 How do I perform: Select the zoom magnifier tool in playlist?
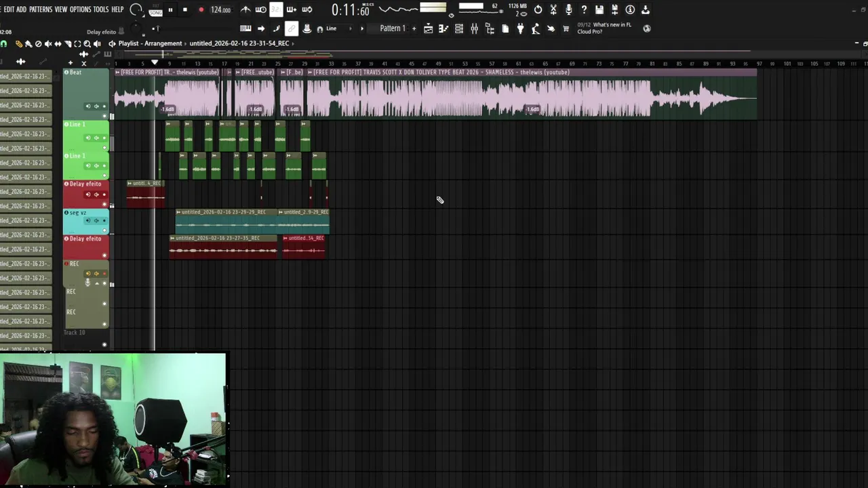point(87,43)
